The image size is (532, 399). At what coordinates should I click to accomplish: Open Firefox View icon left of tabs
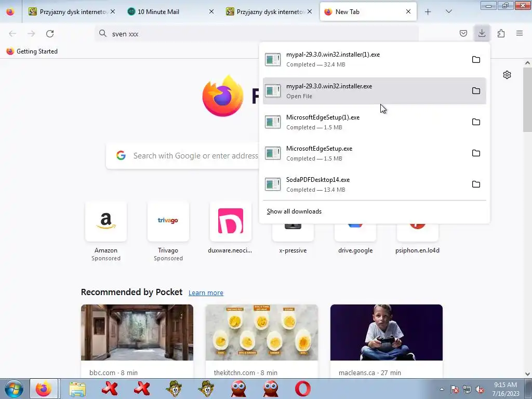click(x=10, y=12)
